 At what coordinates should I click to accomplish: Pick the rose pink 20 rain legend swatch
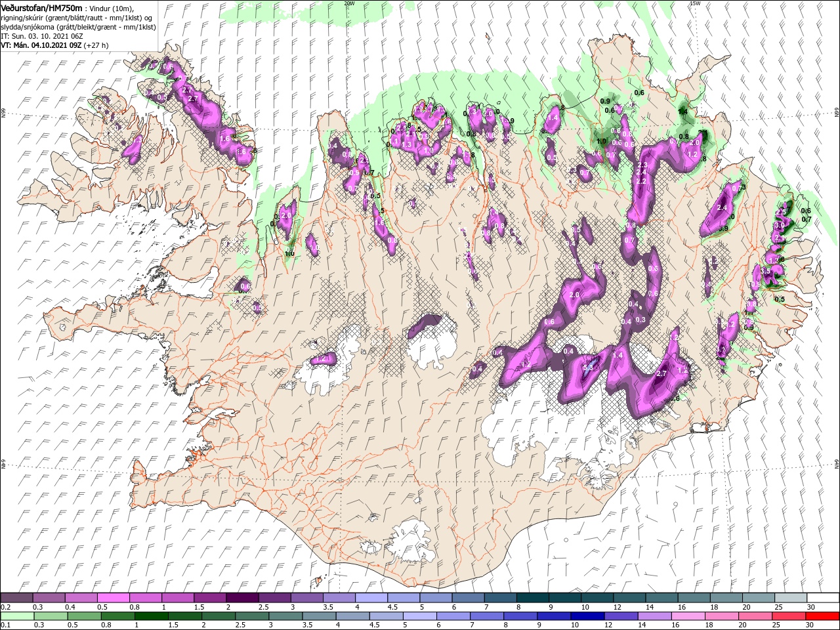click(x=755, y=616)
